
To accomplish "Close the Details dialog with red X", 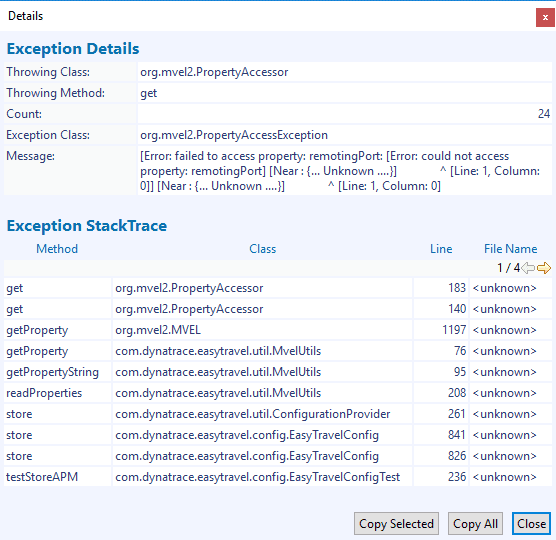I will pos(545,17).
